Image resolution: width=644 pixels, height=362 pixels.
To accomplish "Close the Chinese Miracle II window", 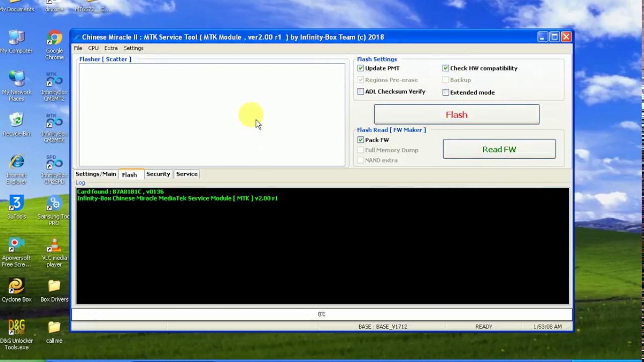I will 566,37.
